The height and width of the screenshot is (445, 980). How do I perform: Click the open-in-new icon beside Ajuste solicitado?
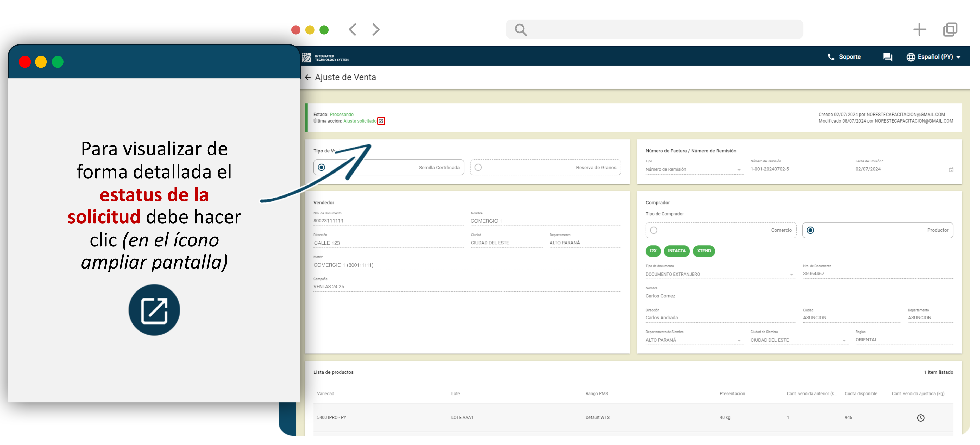[381, 121]
